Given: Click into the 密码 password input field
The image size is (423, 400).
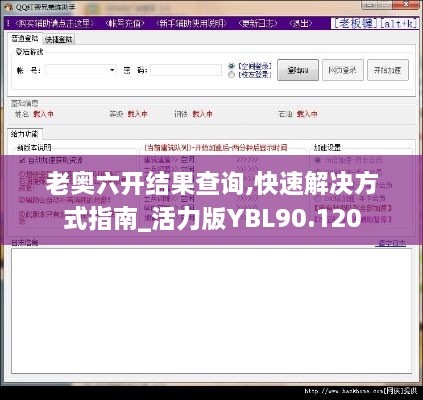Looking at the screenshot, I should pyautogui.click(x=186, y=70).
